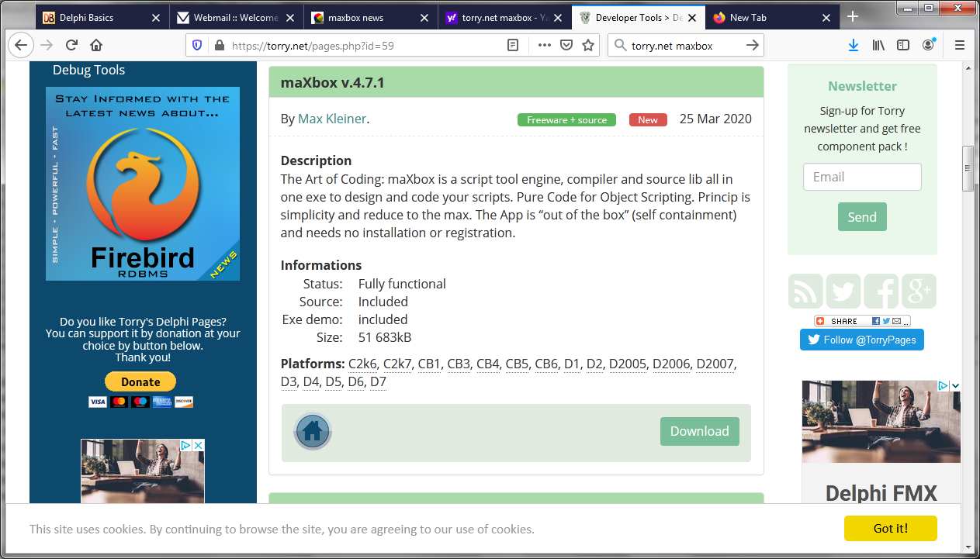Switch to the Delphi Basics tab

click(102, 17)
